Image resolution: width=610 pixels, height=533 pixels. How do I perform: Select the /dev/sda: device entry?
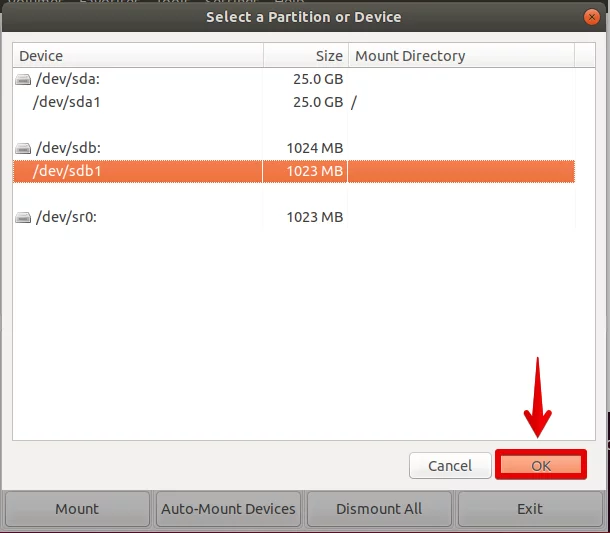tap(68, 79)
